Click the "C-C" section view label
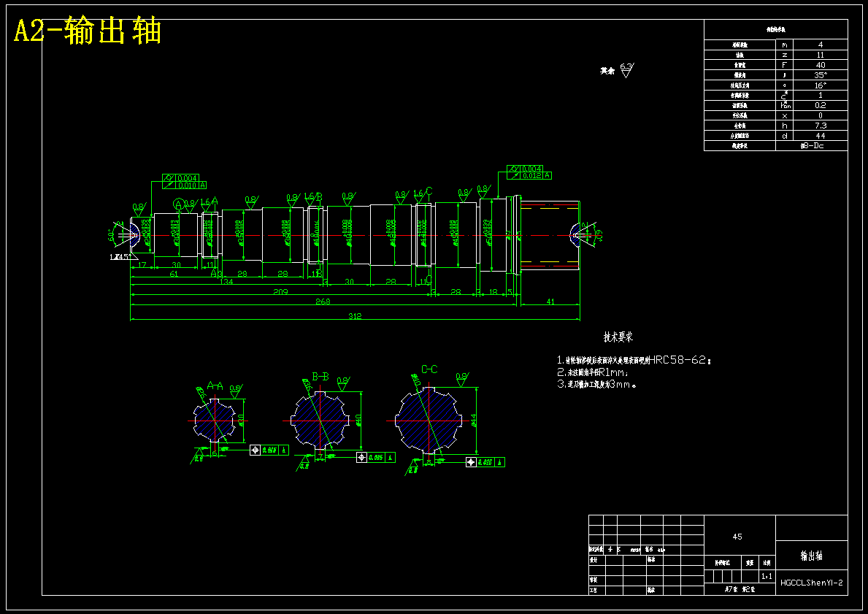The image size is (868, 614). [429, 369]
